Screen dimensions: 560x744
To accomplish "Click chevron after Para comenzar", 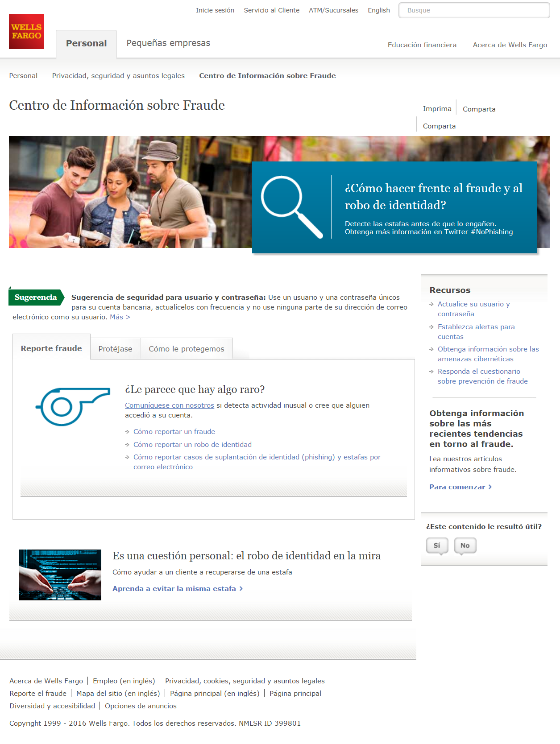I will 490,487.
